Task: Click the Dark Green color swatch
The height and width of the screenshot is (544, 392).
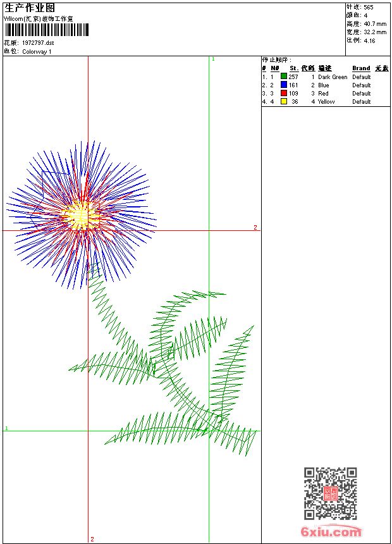Action: 284,77
